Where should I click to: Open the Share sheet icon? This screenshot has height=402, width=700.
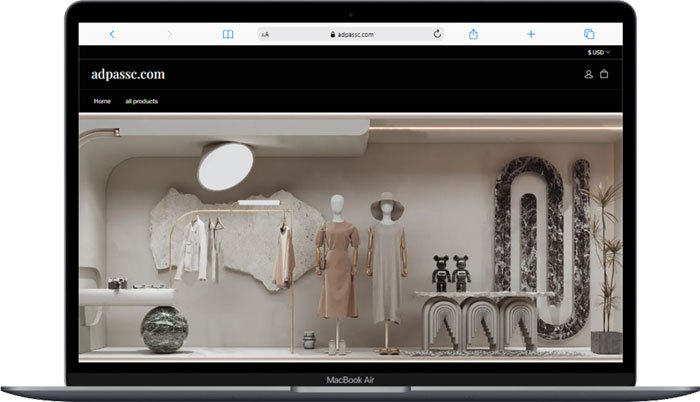[473, 34]
